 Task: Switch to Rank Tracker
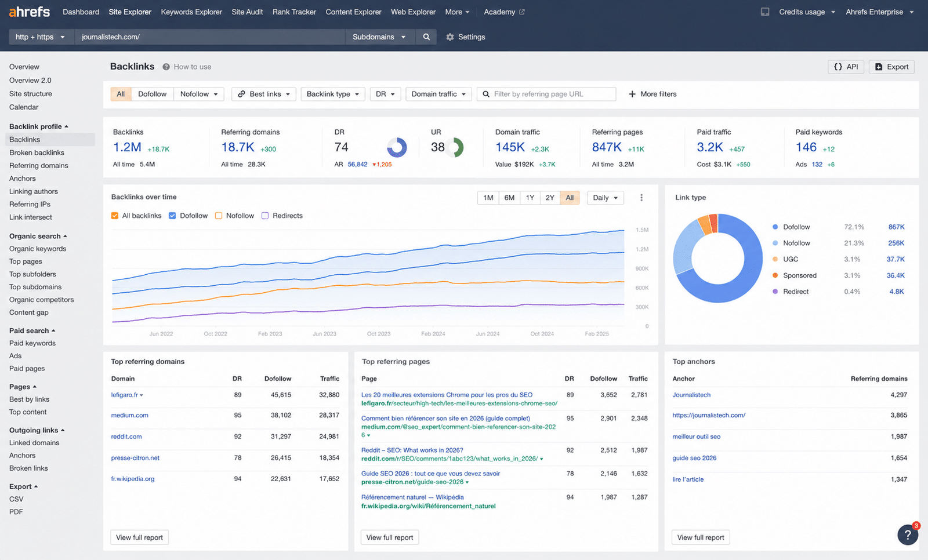pos(295,12)
